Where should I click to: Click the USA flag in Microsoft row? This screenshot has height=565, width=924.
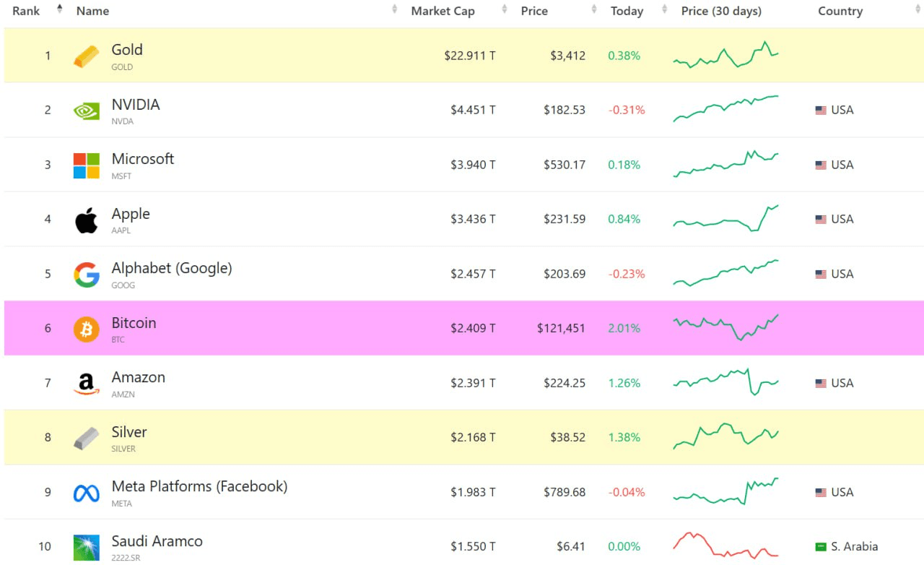click(x=821, y=165)
